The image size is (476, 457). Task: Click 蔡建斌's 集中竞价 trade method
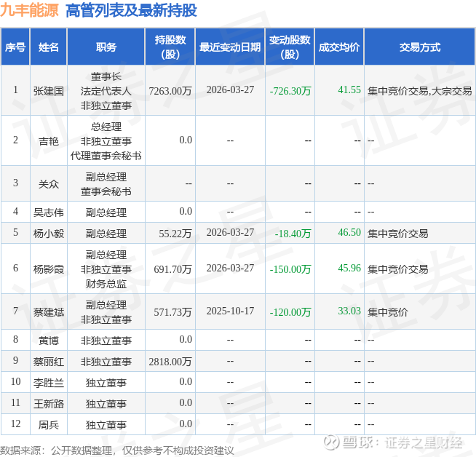point(388,312)
